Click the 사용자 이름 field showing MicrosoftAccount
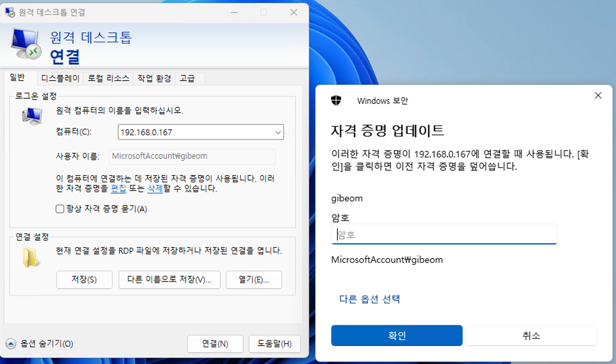 [x=192, y=156]
